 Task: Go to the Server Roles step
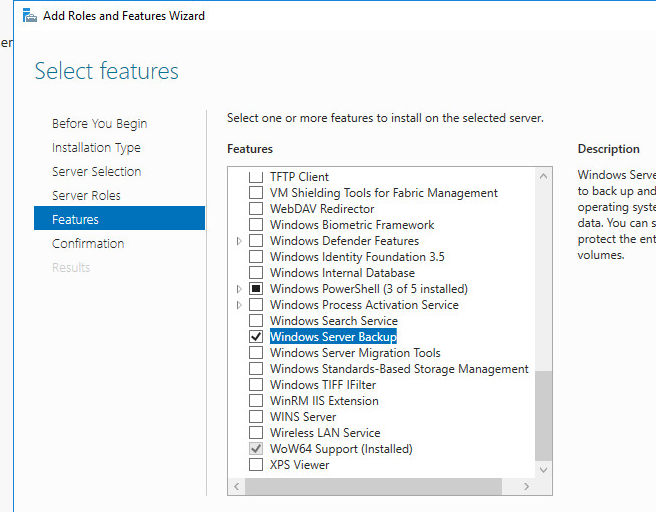coord(86,195)
